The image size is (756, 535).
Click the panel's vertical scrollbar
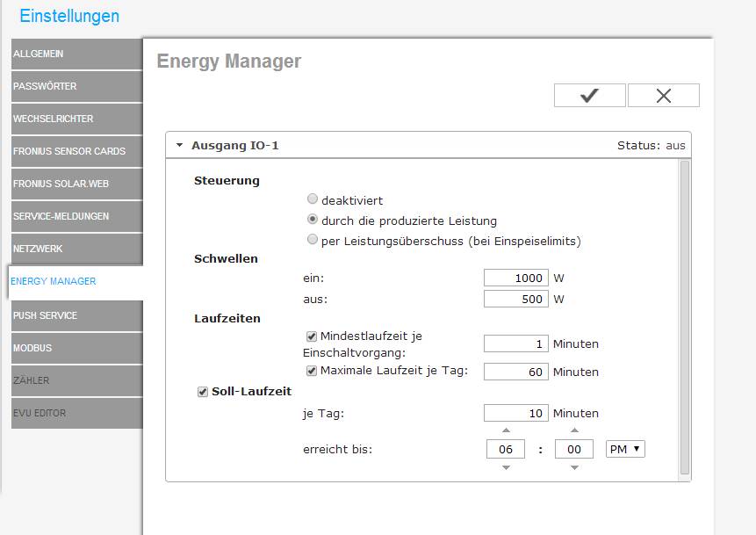point(685,318)
